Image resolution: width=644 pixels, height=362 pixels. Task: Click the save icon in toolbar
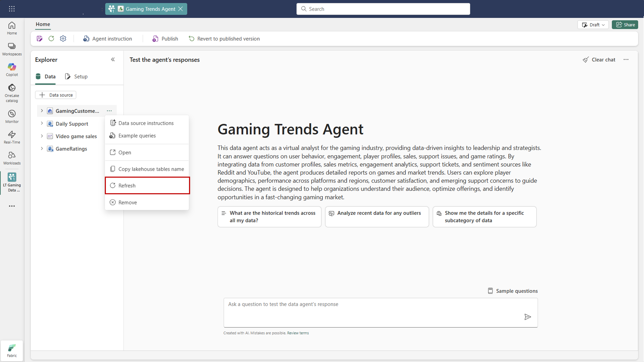tap(40, 39)
